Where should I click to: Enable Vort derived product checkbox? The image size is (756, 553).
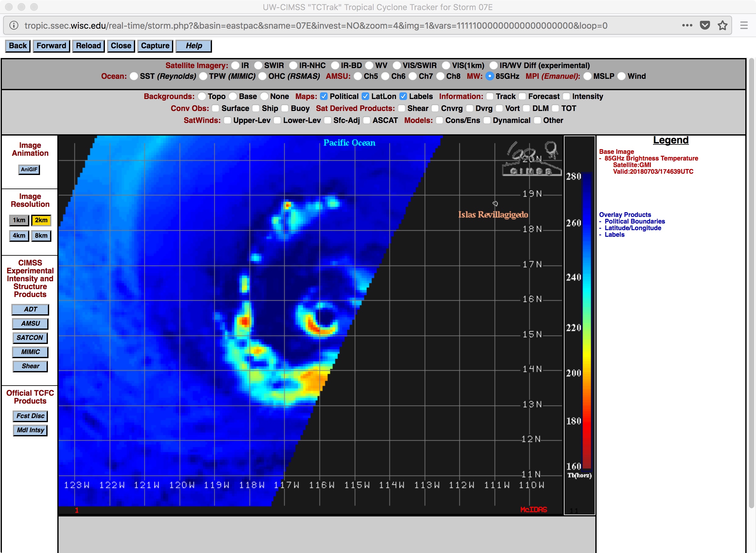(x=499, y=108)
